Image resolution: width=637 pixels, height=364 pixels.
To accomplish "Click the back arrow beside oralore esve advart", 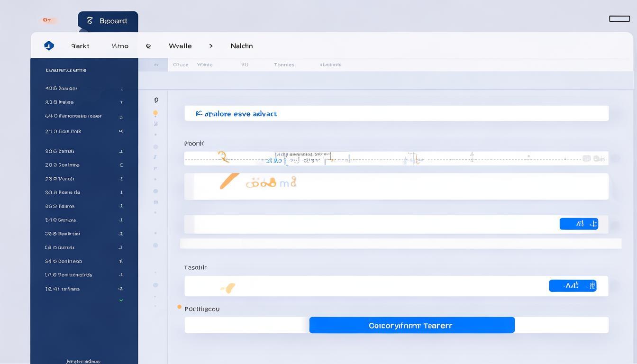I will point(199,114).
